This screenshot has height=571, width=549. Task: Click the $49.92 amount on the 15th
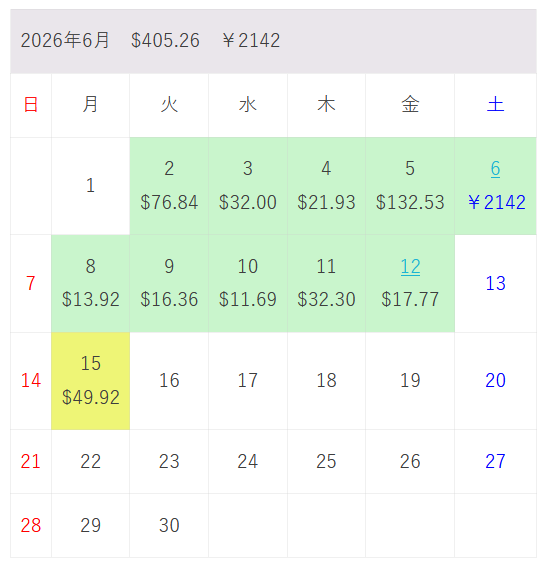(x=91, y=397)
